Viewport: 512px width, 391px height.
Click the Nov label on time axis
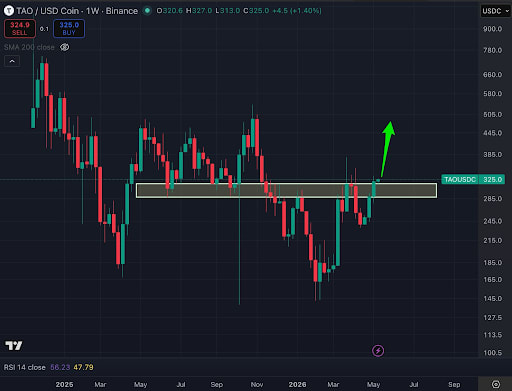(257, 385)
